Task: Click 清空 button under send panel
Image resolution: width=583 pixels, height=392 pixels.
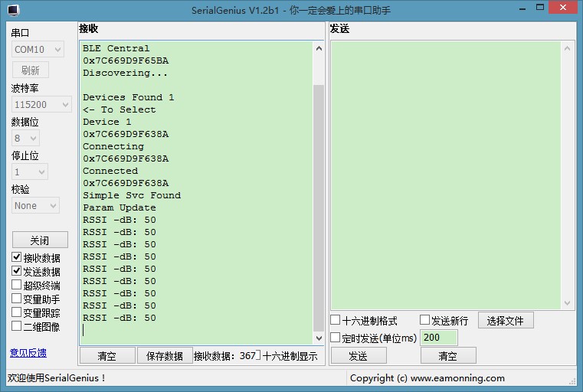Action: pos(448,356)
